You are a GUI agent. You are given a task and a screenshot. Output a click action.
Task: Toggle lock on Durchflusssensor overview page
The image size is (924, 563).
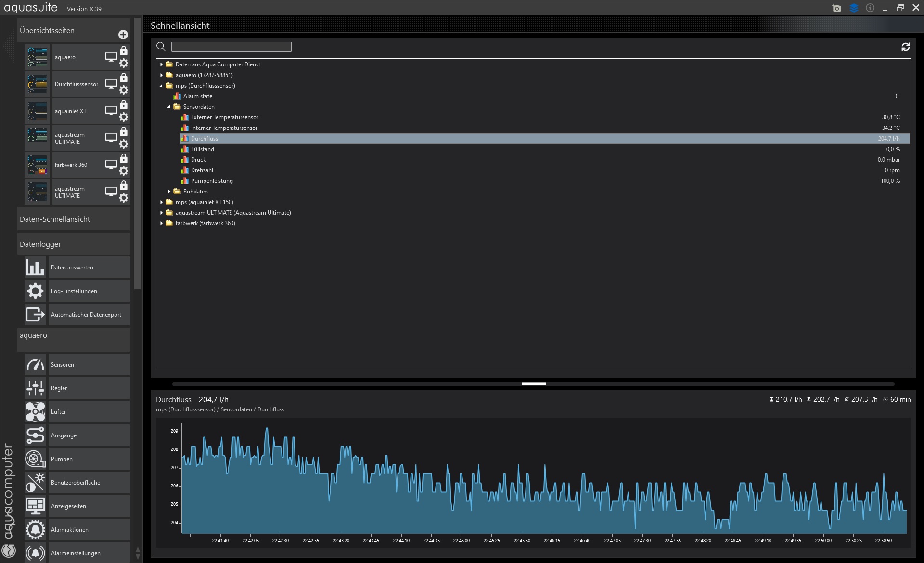(x=124, y=78)
